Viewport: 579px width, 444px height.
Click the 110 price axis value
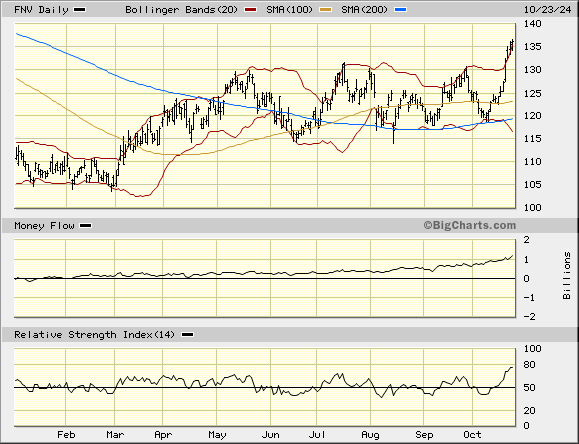532,162
